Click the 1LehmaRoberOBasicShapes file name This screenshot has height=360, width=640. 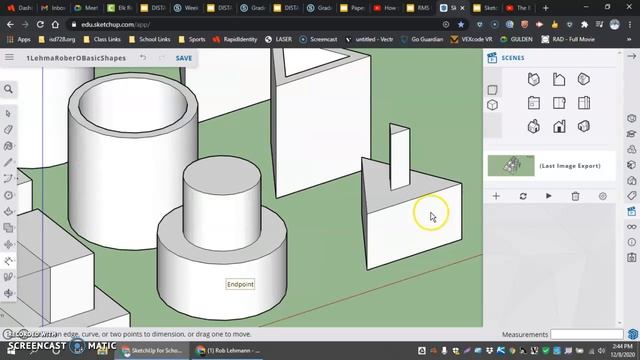pyautogui.click(x=76, y=58)
